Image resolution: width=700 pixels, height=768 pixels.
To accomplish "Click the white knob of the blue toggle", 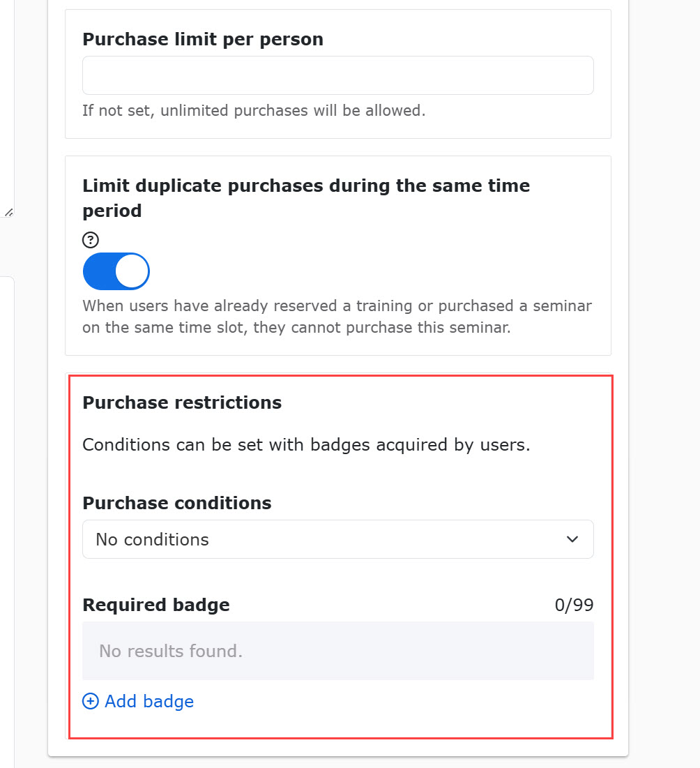I will pos(132,271).
